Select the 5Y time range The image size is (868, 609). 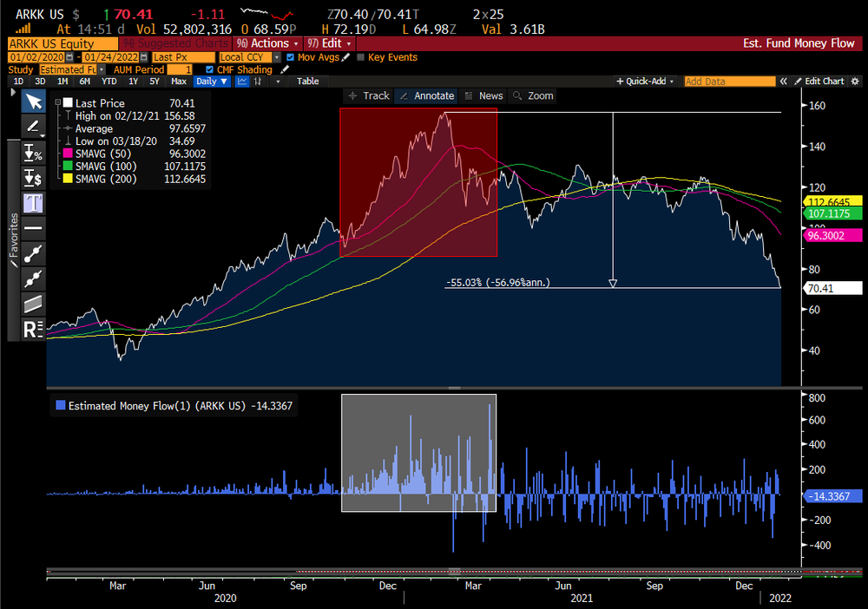coord(155,82)
